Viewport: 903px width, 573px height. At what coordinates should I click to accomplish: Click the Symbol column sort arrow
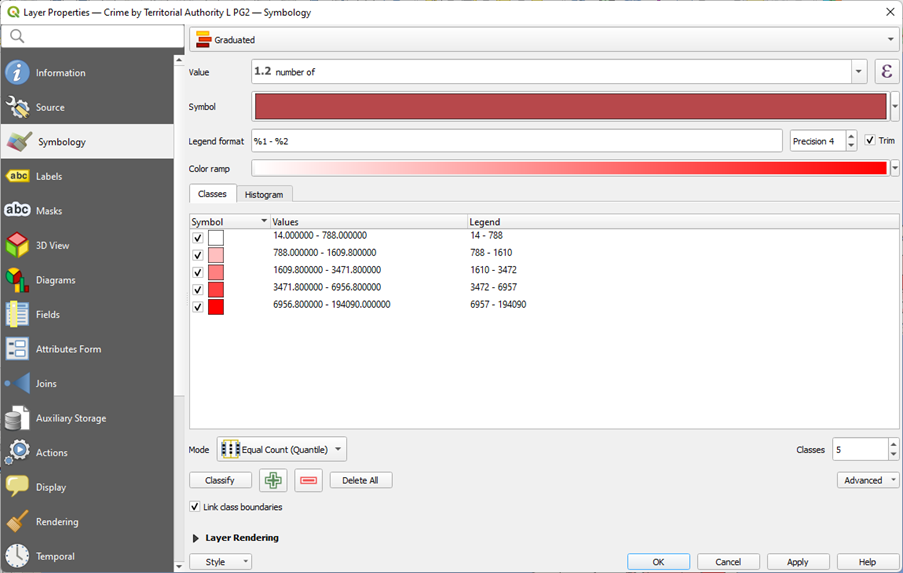tap(264, 221)
